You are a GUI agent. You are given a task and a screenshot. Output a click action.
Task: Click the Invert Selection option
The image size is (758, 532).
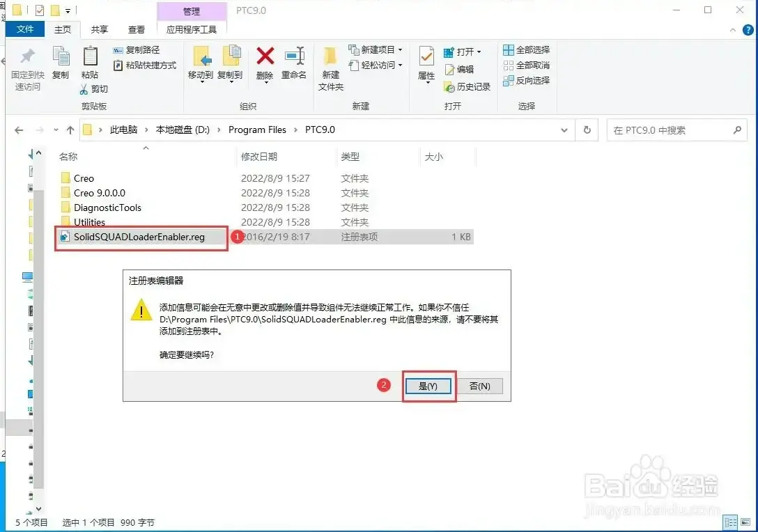[527, 80]
